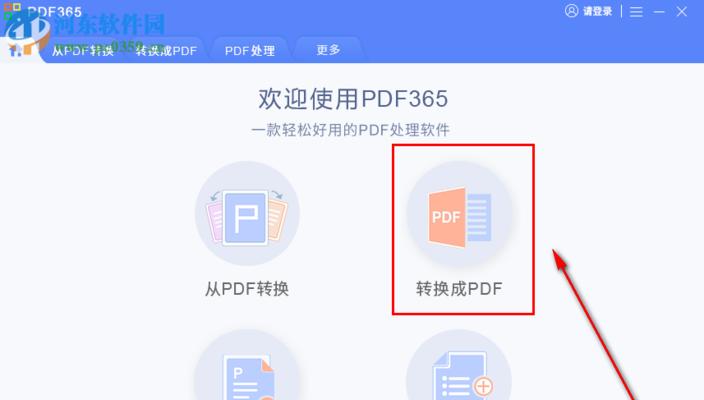Image resolution: width=704 pixels, height=400 pixels.
Task: Click the PDF365 app logo icon
Action: (12, 12)
